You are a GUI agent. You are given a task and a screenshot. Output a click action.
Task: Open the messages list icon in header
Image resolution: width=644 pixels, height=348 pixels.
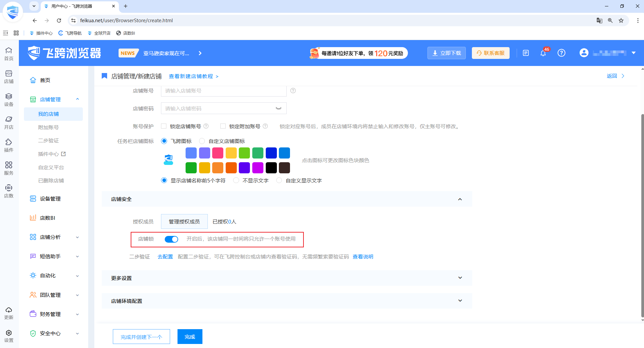pyautogui.click(x=526, y=53)
